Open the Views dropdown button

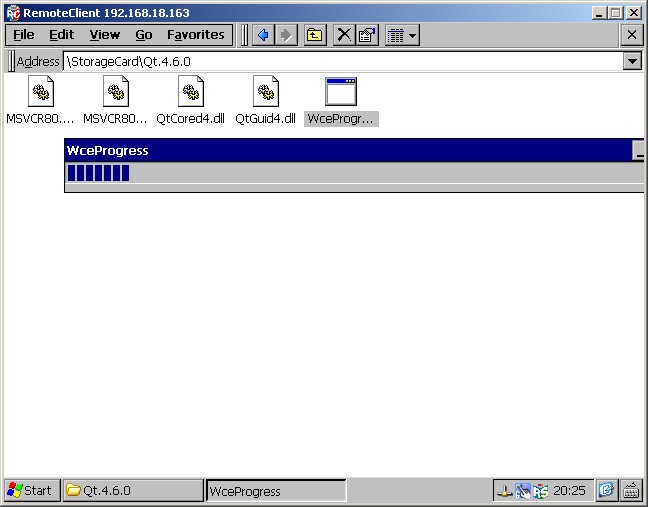tap(402, 35)
